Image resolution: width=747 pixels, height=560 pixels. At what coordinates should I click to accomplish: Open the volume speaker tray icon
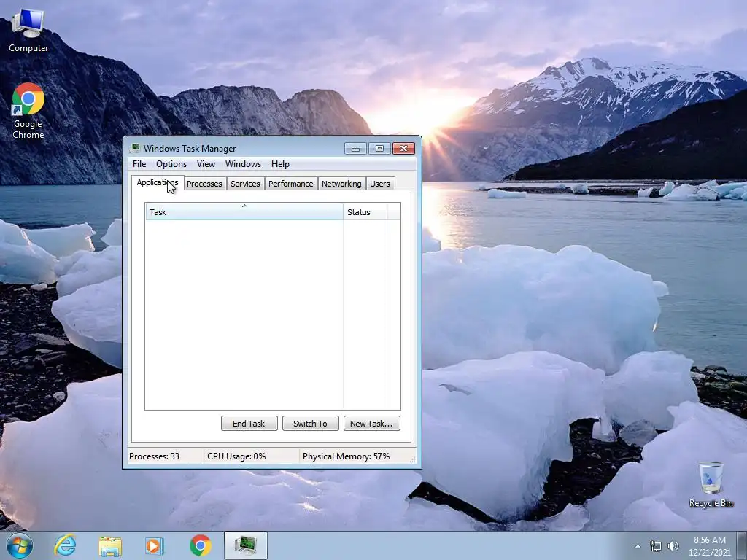[x=673, y=546]
